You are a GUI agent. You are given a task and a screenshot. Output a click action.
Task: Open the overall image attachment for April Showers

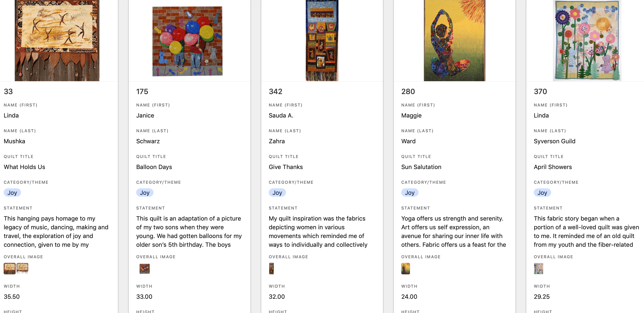click(539, 269)
